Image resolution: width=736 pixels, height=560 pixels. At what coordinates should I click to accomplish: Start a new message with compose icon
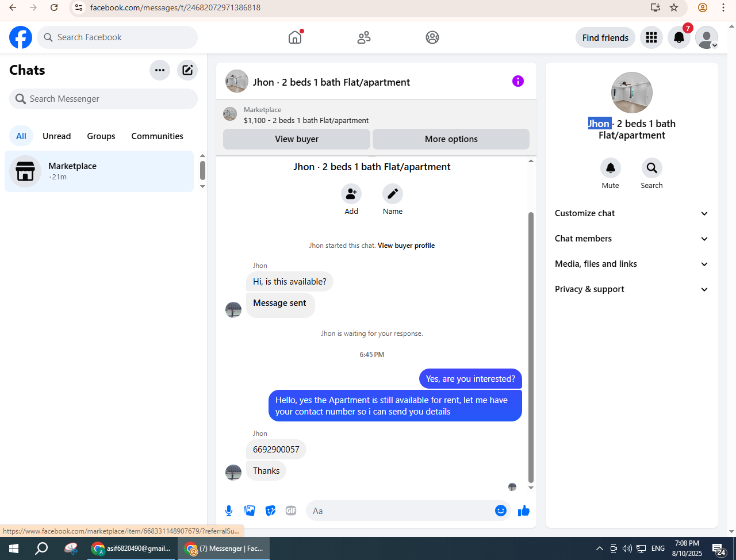[x=187, y=70]
